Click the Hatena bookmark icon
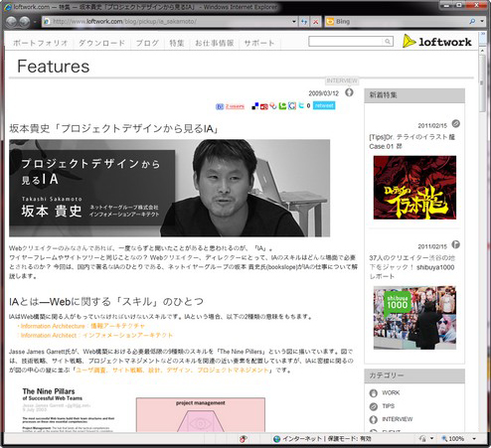Image resolution: width=491 pixels, height=448 pixels. coord(220,106)
